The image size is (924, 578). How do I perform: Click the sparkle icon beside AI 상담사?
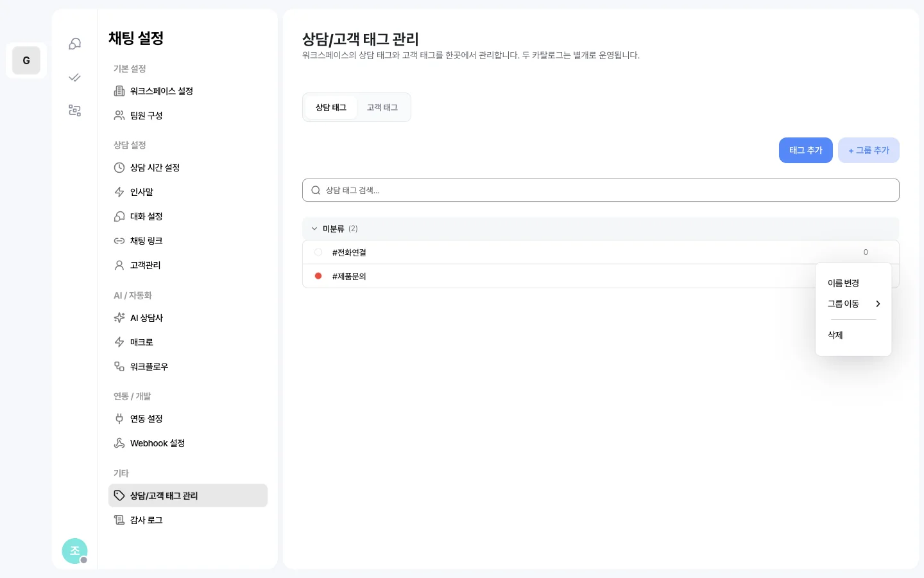click(x=119, y=318)
